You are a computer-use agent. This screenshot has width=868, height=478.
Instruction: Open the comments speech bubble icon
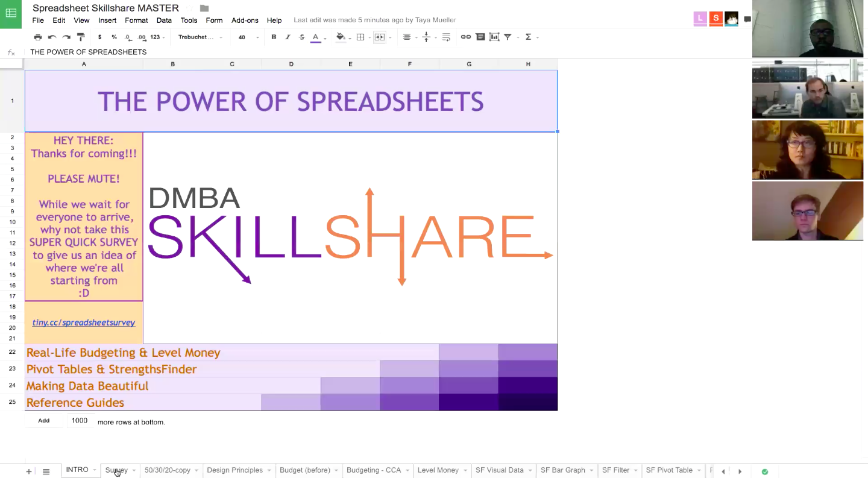[747, 19]
